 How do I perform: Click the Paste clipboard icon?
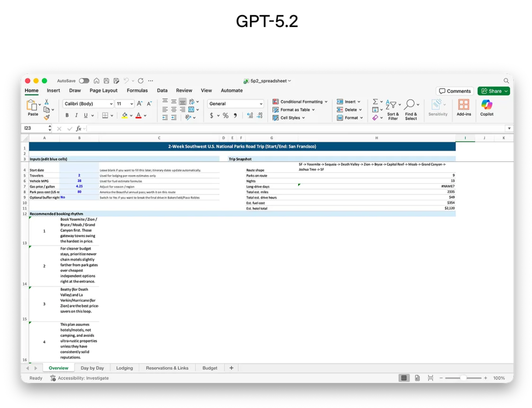32,106
